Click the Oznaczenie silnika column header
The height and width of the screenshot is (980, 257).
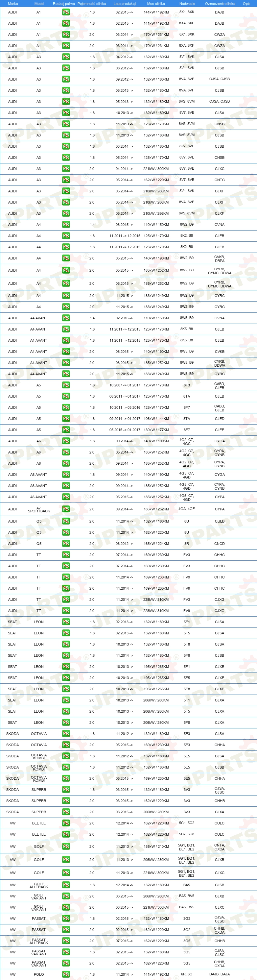[x=220, y=3]
